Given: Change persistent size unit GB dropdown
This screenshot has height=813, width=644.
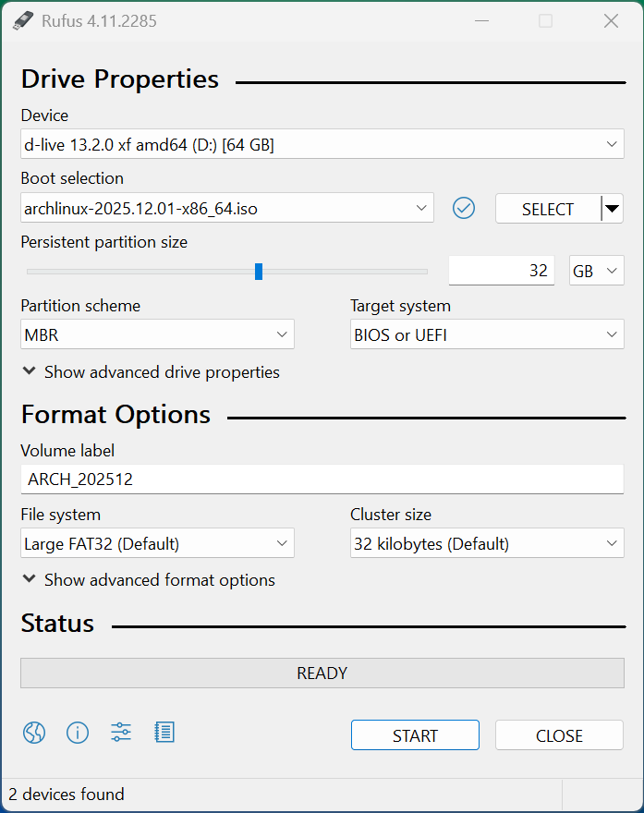Looking at the screenshot, I should click(596, 271).
